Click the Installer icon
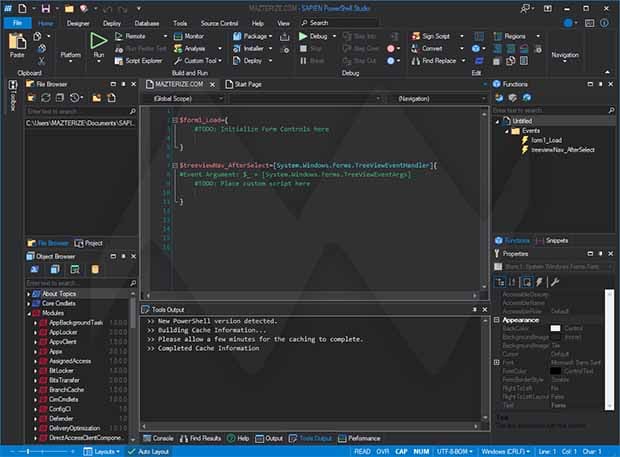Image resolution: width=620 pixels, height=457 pixels. tap(237, 49)
